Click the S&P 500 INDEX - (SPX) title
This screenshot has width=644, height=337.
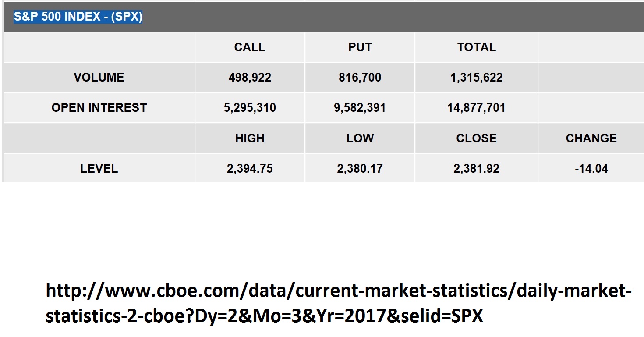tap(78, 17)
